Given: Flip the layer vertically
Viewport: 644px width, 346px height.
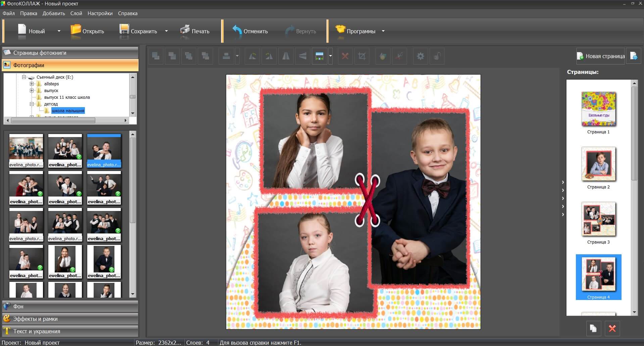Looking at the screenshot, I should [303, 56].
